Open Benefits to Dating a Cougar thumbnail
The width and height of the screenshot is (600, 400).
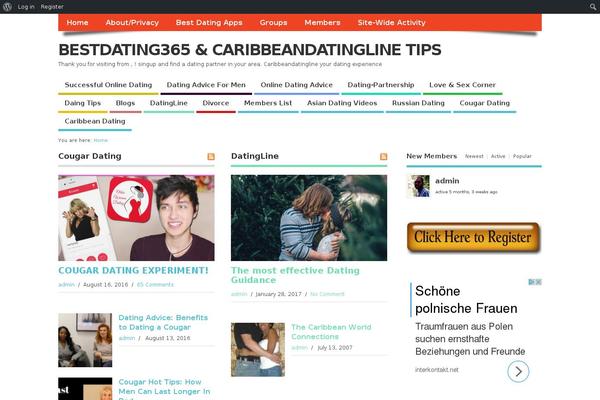85,340
